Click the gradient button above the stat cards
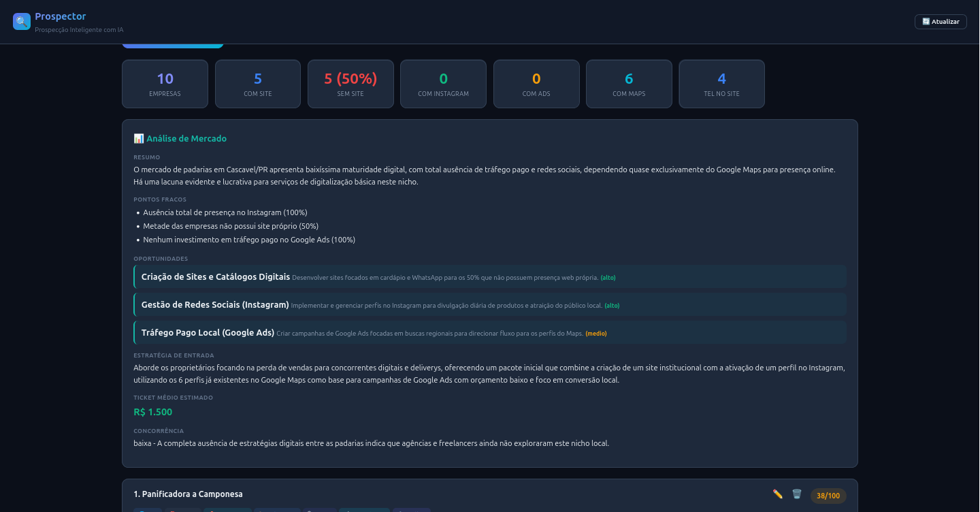 (173, 46)
